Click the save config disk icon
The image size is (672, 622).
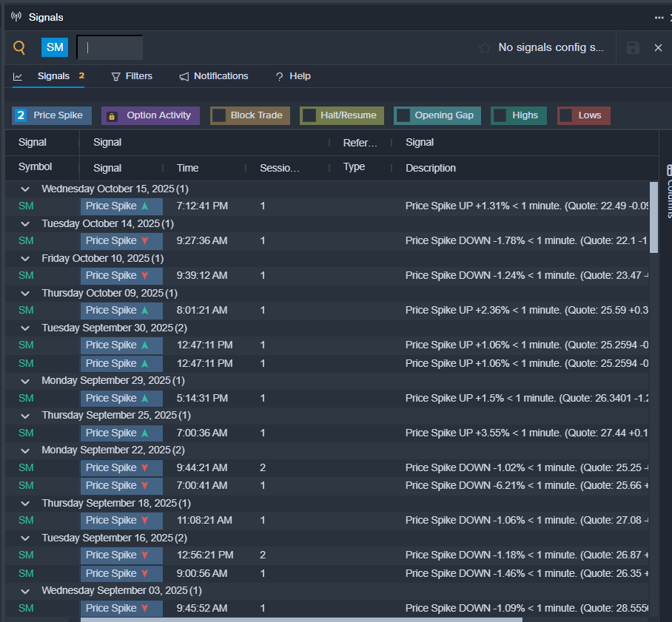633,47
